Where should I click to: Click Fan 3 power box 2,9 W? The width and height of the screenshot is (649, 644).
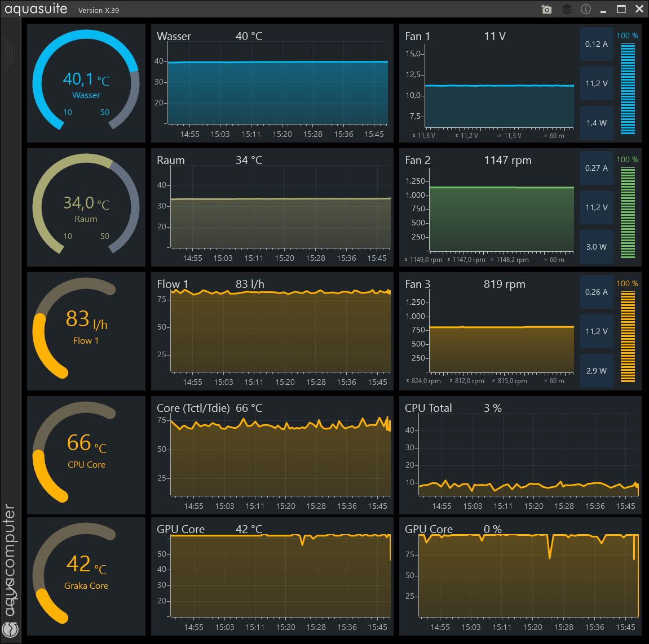[x=597, y=371]
